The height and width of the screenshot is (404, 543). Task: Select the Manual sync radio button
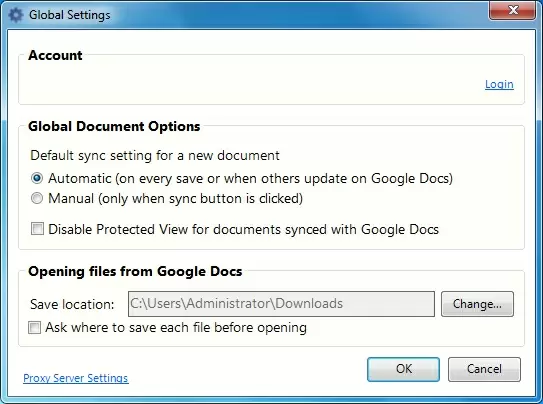pos(37,198)
